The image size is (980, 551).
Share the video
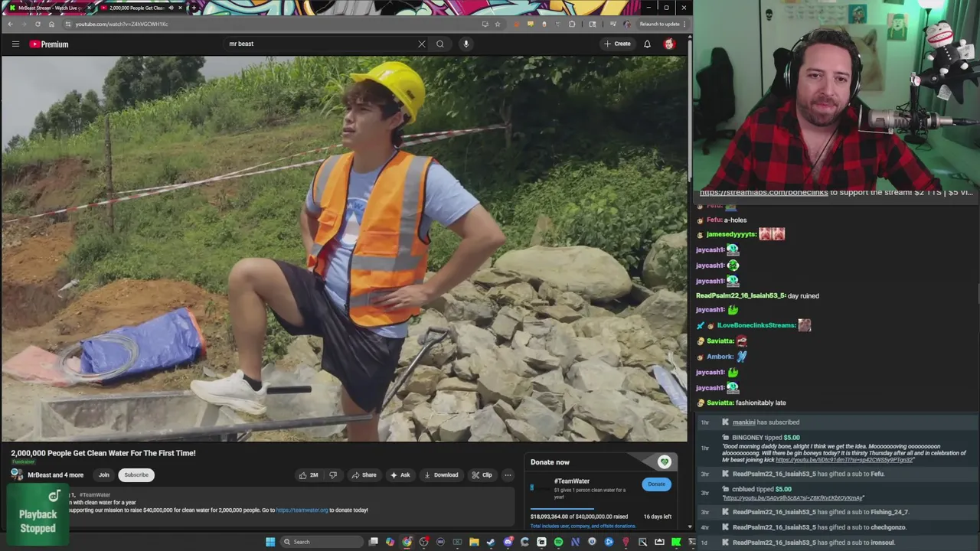click(364, 474)
